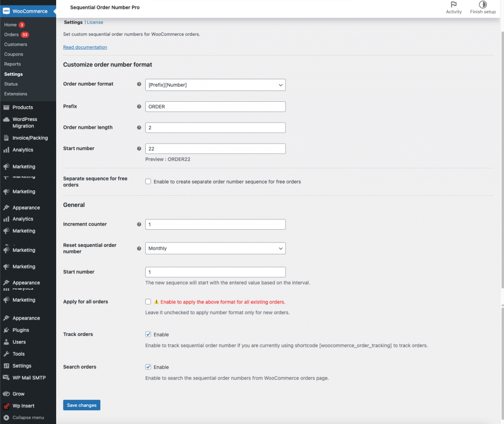The height and width of the screenshot is (424, 504).
Task: Click the Finish setup label
Action: point(483,12)
